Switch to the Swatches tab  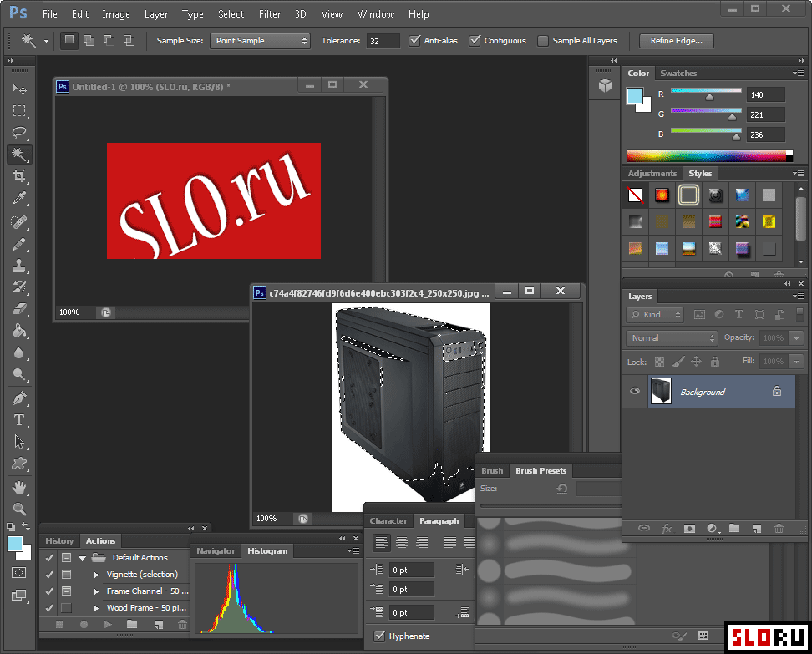coord(678,74)
